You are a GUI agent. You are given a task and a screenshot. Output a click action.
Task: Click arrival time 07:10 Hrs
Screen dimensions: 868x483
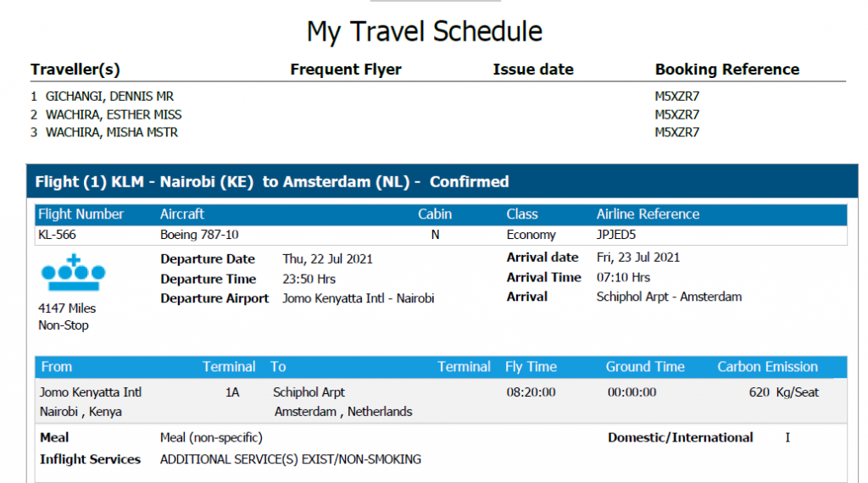(x=623, y=277)
